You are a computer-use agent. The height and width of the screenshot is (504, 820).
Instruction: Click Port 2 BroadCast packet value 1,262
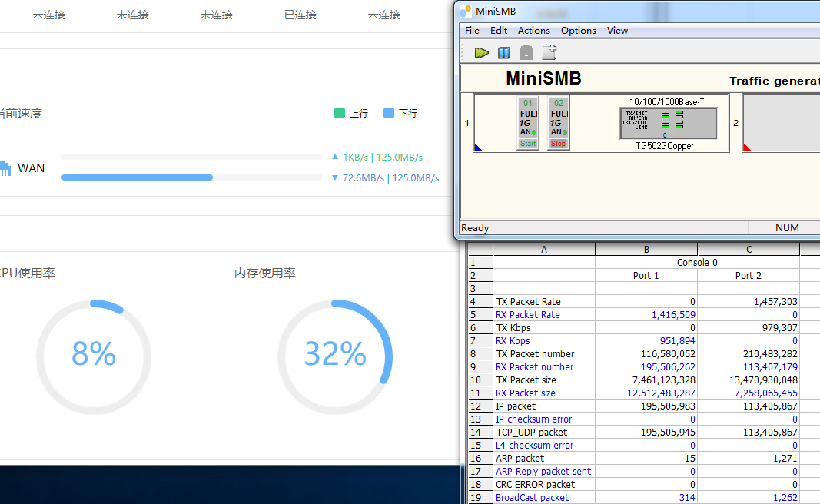[785, 498]
